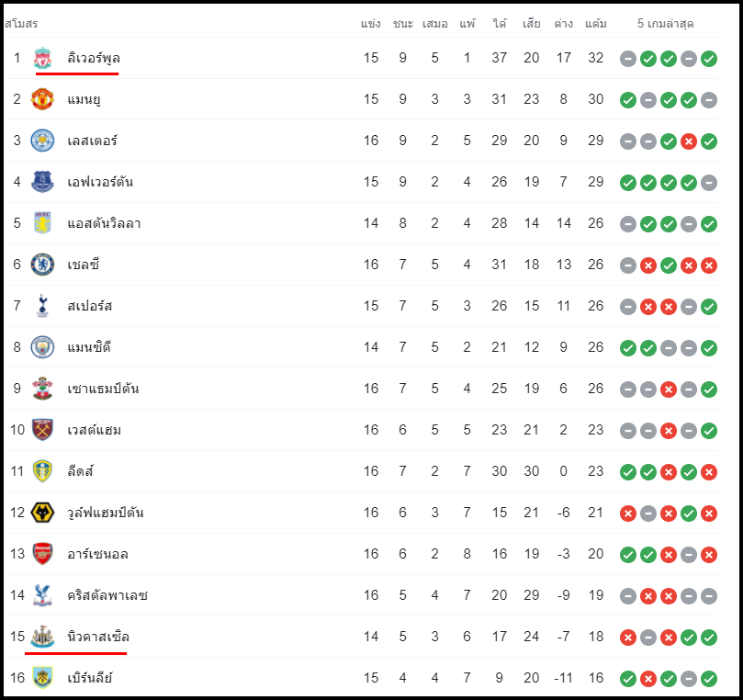Viewport: 743px width, 700px height.
Task: Select the Wolves wolf-head badge
Action: point(42,513)
